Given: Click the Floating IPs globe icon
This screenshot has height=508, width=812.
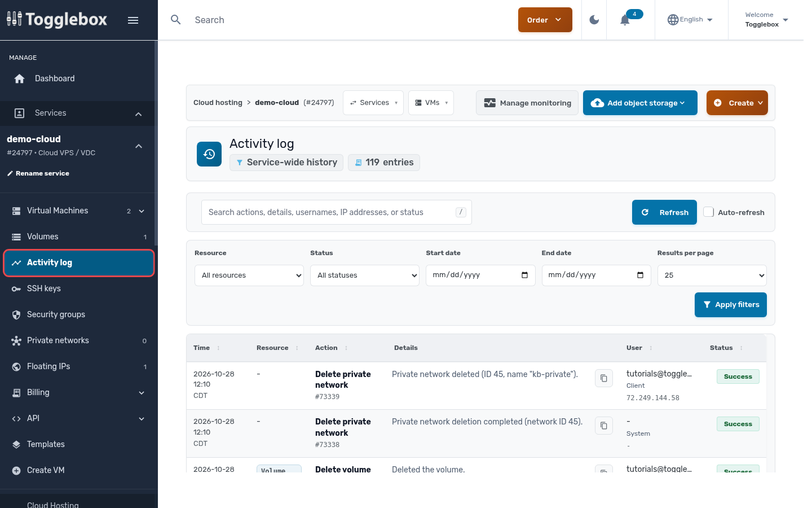Looking at the screenshot, I should (x=16, y=366).
